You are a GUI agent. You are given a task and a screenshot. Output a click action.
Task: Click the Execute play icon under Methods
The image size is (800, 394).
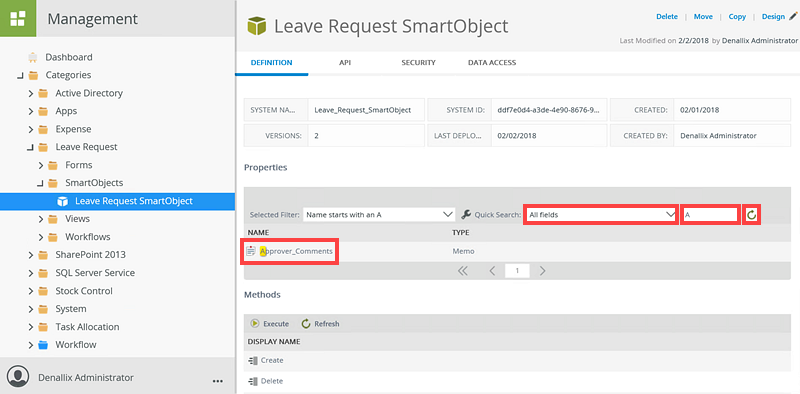tap(255, 324)
